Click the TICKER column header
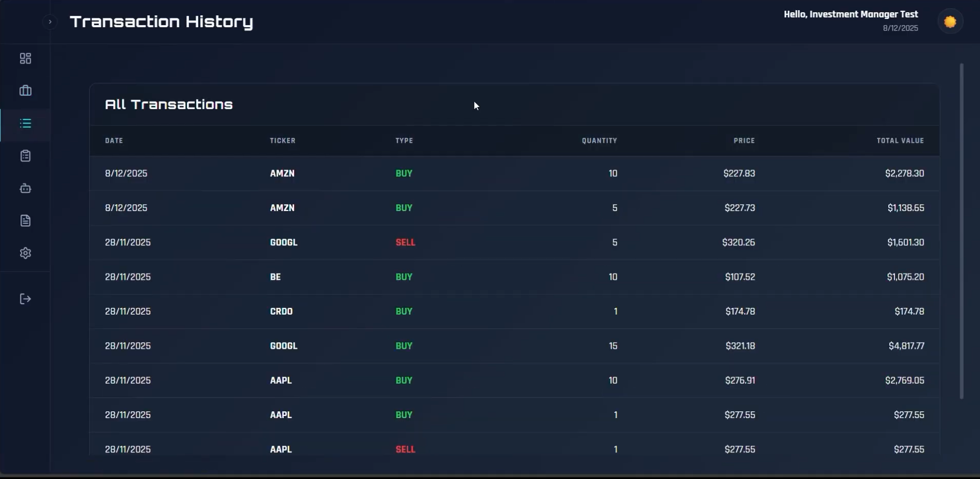Viewport: 980px width, 479px height. tap(282, 141)
